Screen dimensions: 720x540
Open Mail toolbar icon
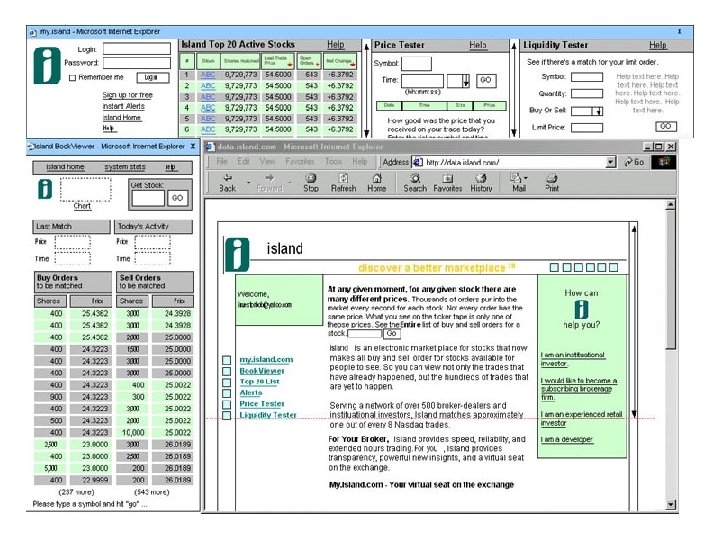[x=516, y=178]
